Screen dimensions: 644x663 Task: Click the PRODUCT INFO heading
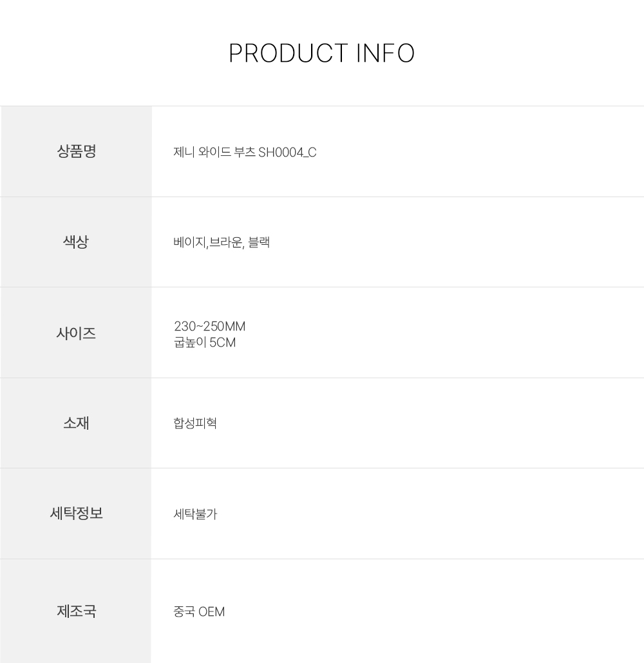[x=321, y=53]
